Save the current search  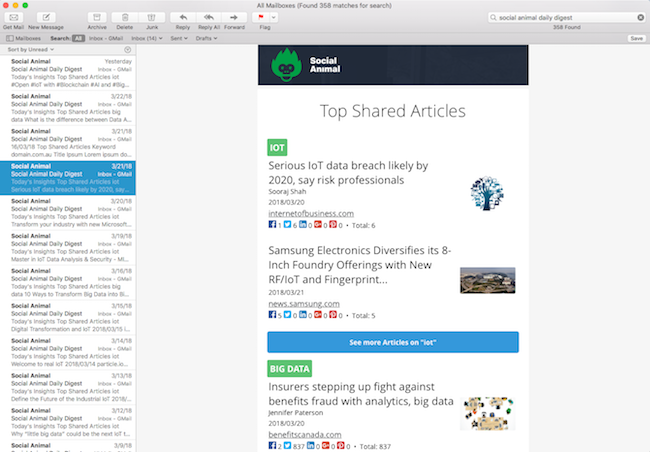click(x=636, y=38)
